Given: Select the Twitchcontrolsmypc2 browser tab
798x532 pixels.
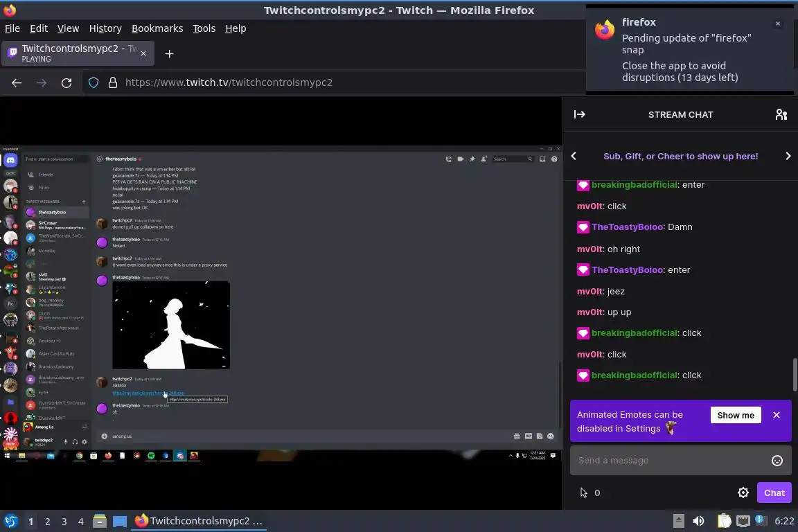Looking at the screenshot, I should pyautogui.click(x=78, y=53).
